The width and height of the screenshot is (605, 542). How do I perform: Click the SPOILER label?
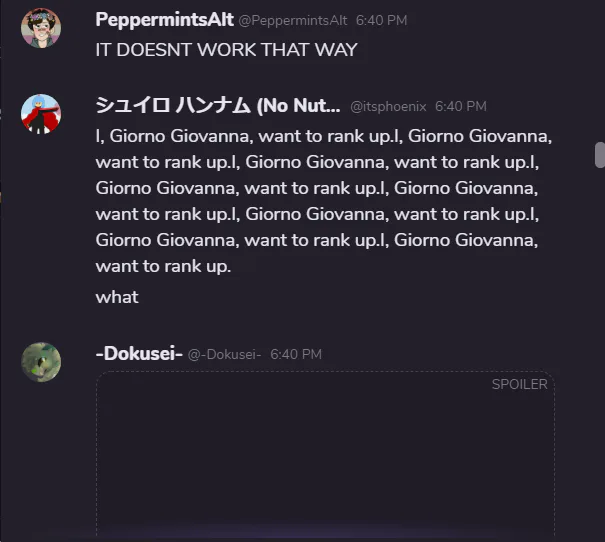pyautogui.click(x=519, y=384)
